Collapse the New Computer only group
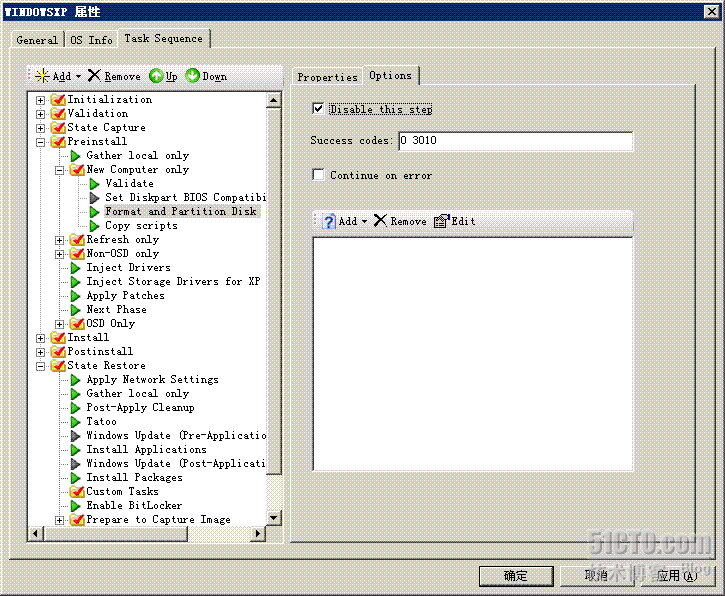725x596 pixels. click(x=60, y=170)
